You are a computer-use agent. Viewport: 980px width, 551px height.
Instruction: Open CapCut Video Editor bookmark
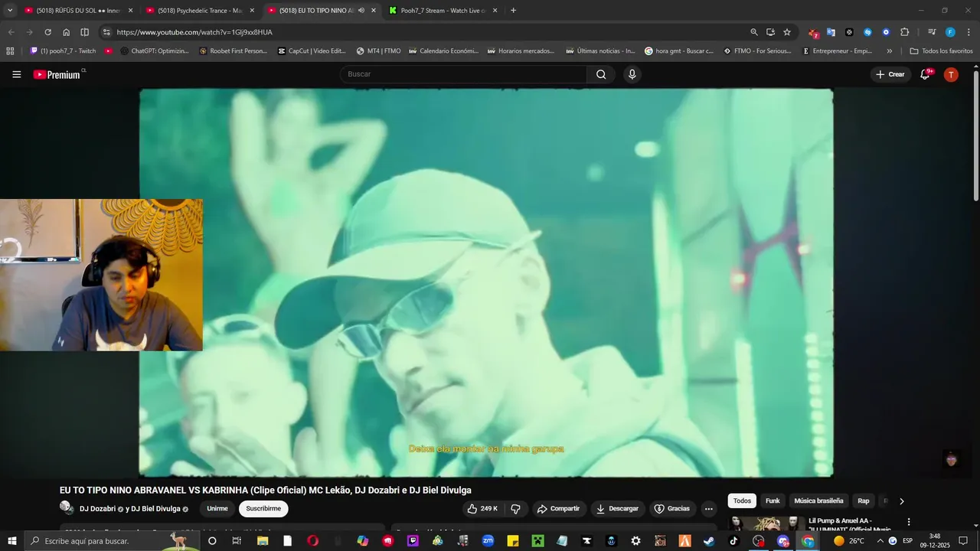(x=312, y=51)
